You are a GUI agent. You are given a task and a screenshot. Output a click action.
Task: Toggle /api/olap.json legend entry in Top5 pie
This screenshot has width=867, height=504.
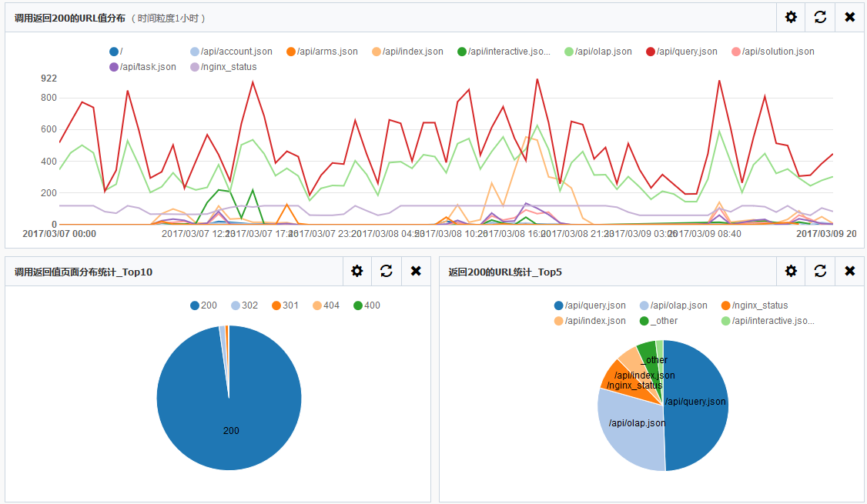click(x=674, y=305)
